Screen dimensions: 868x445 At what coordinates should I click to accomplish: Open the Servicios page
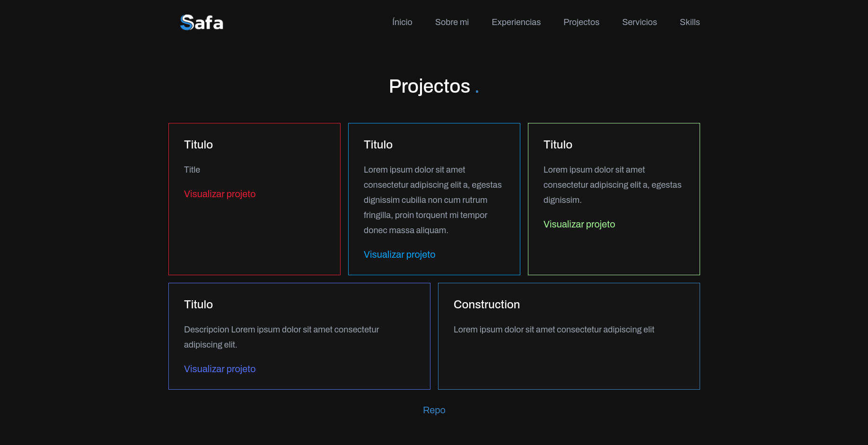[x=640, y=22]
